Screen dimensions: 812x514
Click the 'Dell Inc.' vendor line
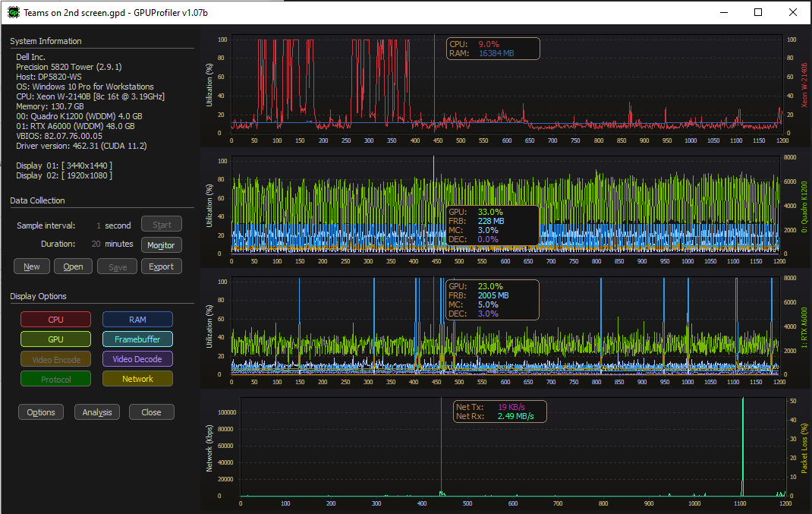pyautogui.click(x=30, y=57)
